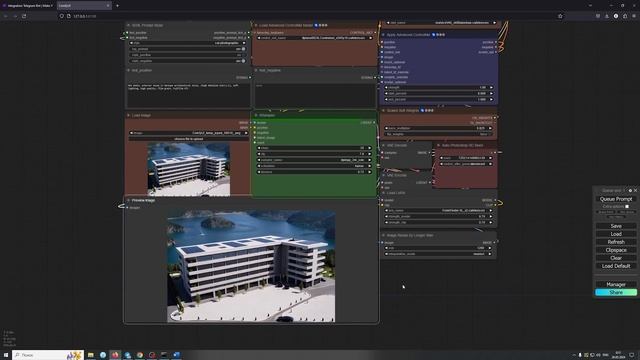
Task: Collapse the text_positive node
Action: tap(128, 70)
